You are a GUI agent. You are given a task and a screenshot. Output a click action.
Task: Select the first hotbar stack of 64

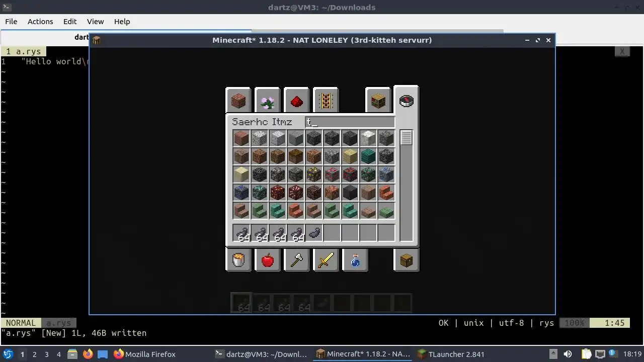(x=241, y=233)
